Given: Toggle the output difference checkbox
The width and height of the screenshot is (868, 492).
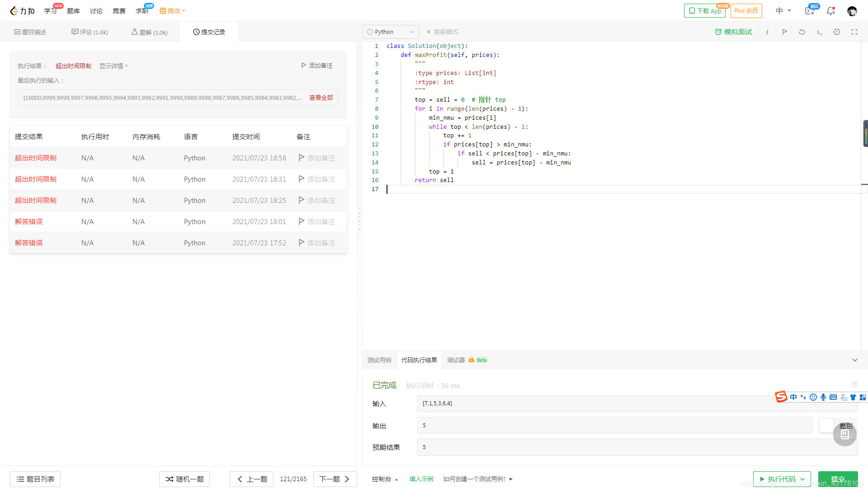Looking at the screenshot, I should click(826, 426).
